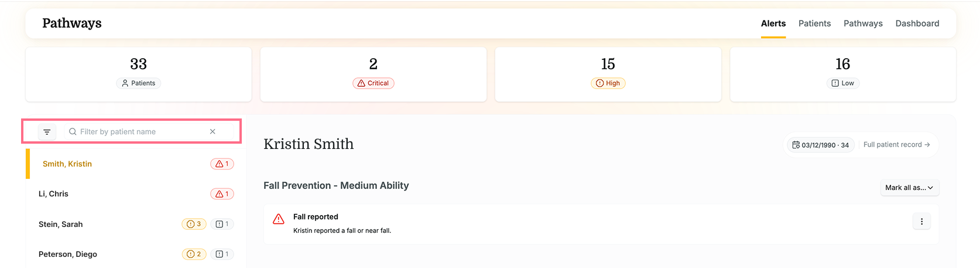Click Sarah Stein's high alert badge
The height and width of the screenshot is (268, 980).
click(194, 224)
